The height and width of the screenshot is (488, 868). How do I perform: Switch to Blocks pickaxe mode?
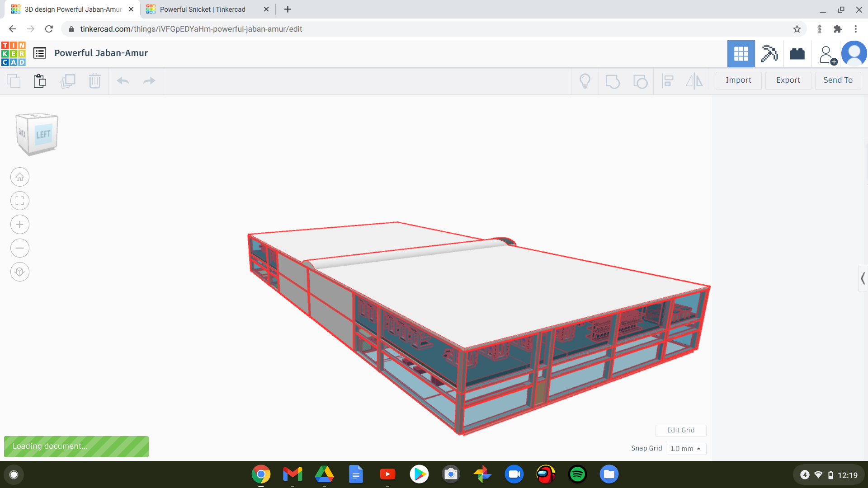point(769,54)
